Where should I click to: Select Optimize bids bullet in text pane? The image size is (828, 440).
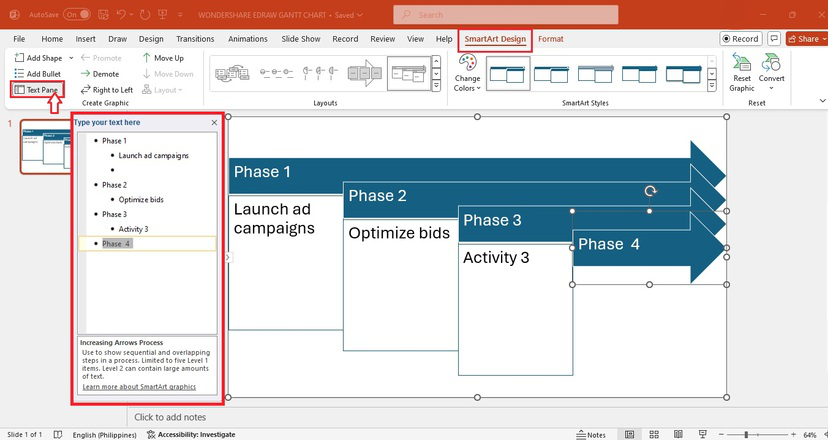[x=141, y=200]
